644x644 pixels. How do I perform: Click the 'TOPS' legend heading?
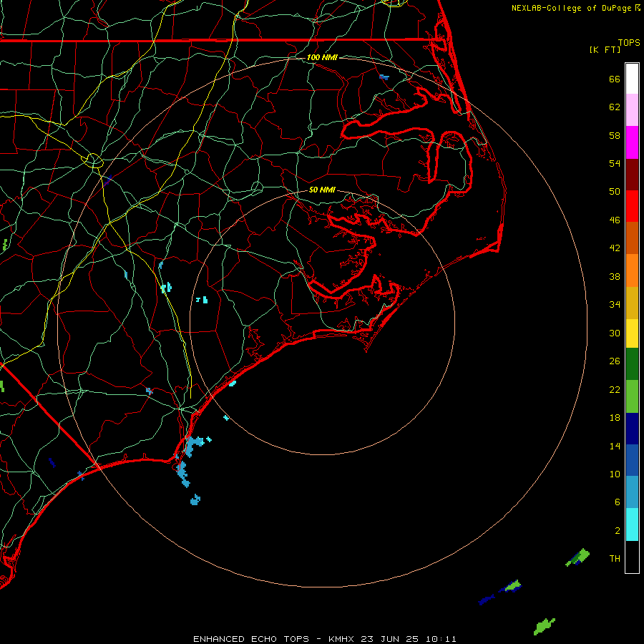point(629,43)
